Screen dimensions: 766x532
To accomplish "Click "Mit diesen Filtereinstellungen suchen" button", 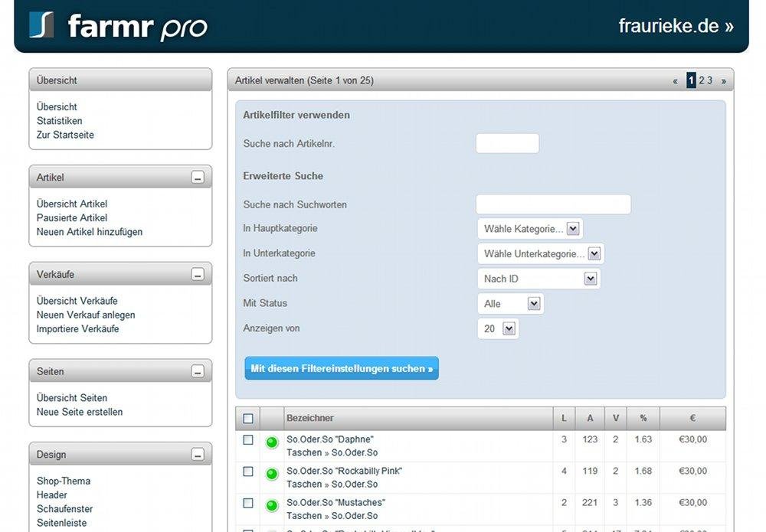I will (340, 368).
